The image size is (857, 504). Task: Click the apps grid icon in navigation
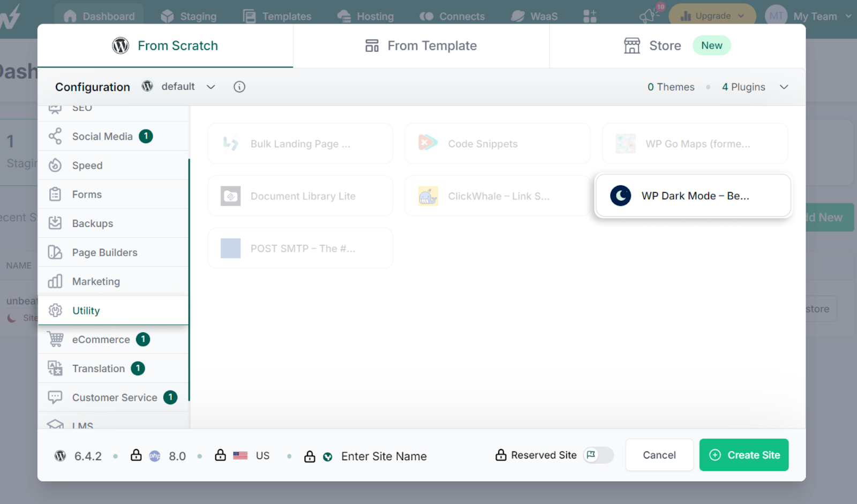[x=590, y=16]
